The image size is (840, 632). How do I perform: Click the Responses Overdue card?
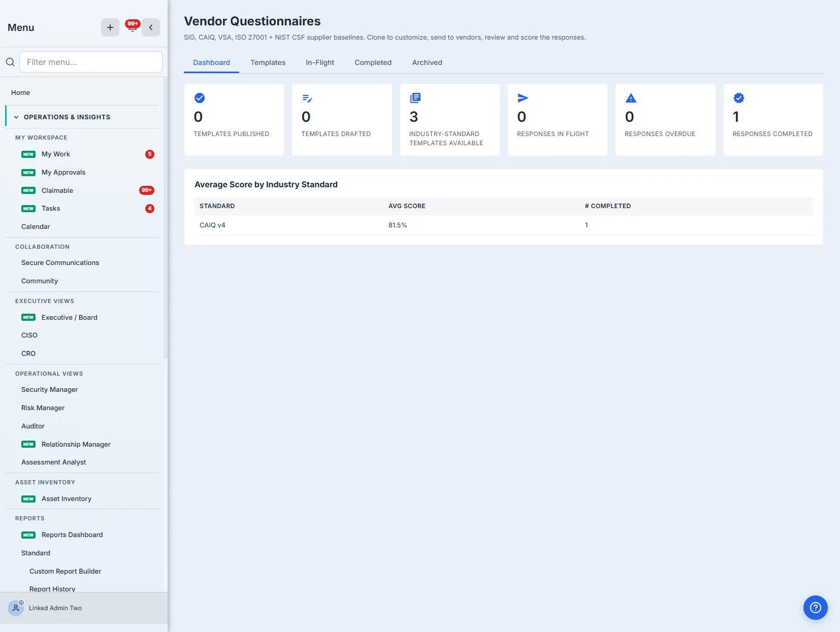(x=665, y=120)
